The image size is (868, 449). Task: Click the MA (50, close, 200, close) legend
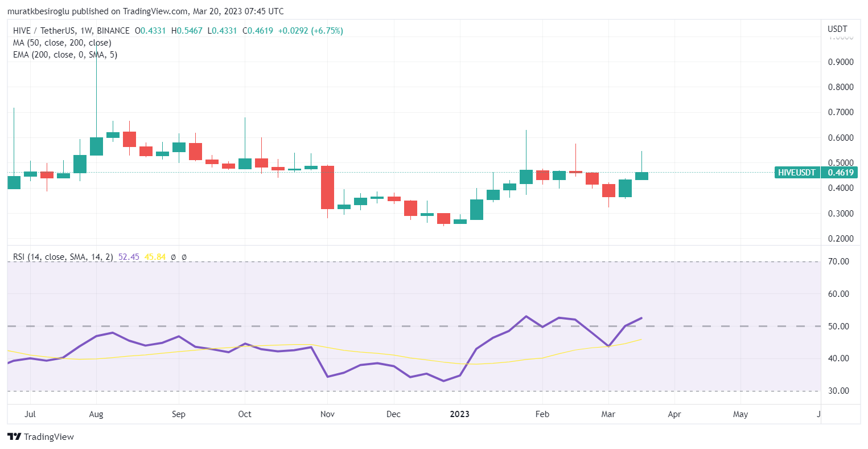point(62,43)
